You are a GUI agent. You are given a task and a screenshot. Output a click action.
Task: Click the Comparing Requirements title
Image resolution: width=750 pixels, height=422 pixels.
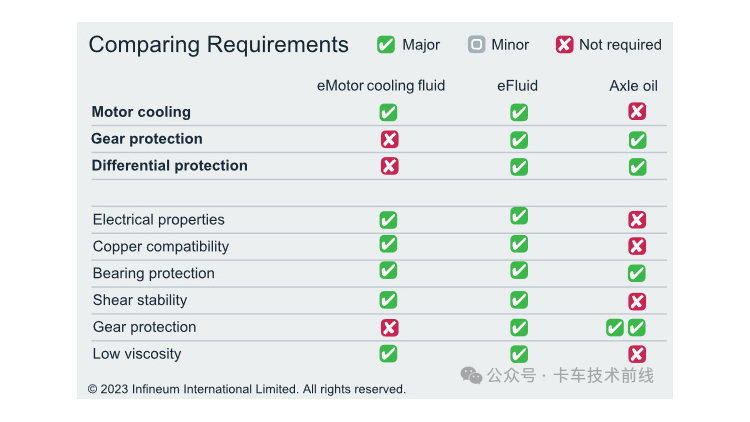click(x=219, y=45)
